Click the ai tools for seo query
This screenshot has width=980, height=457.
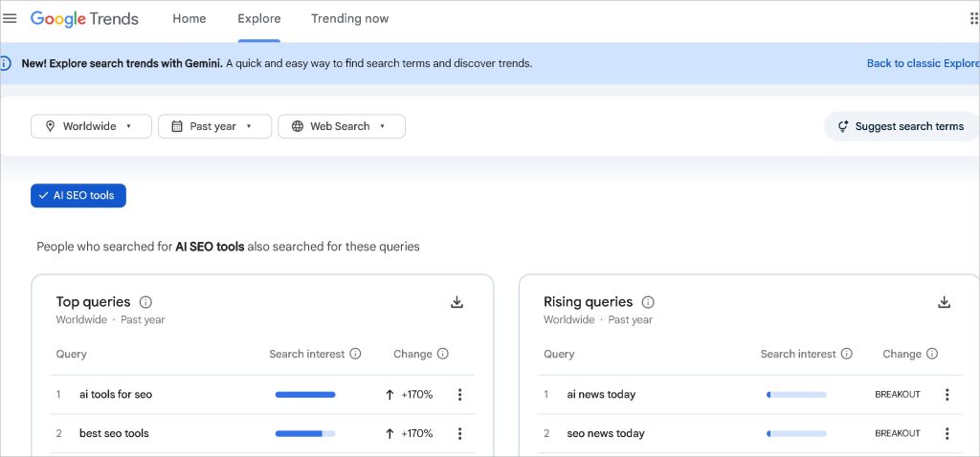point(116,395)
